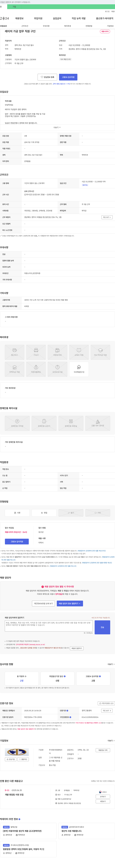
Task: Click the 직원대출제도 benefit icon
Action: point(36,369)
